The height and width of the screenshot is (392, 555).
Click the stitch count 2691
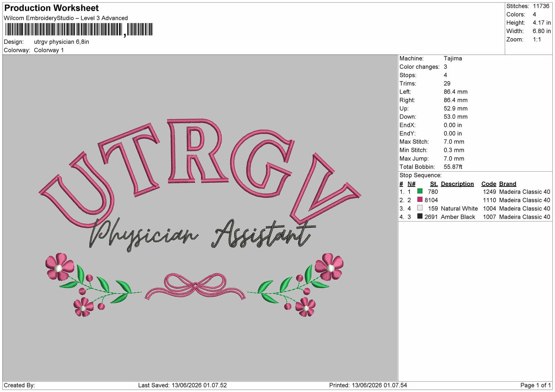click(x=431, y=217)
